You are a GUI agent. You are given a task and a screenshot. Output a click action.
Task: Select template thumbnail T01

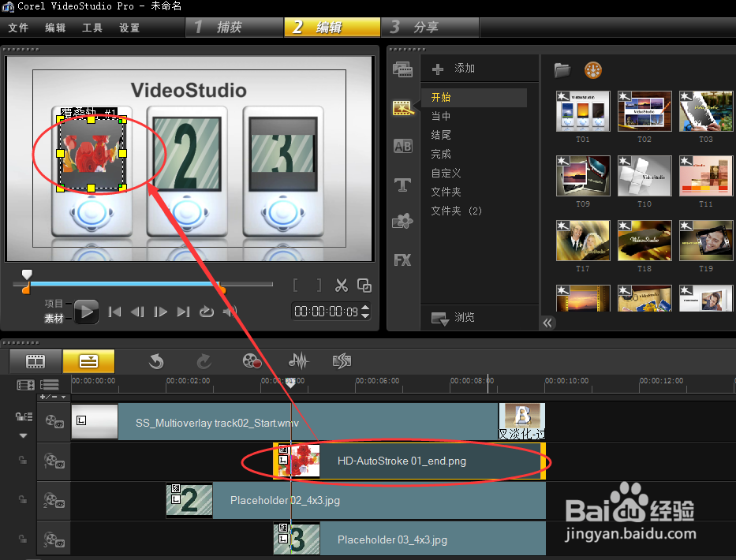[583, 111]
